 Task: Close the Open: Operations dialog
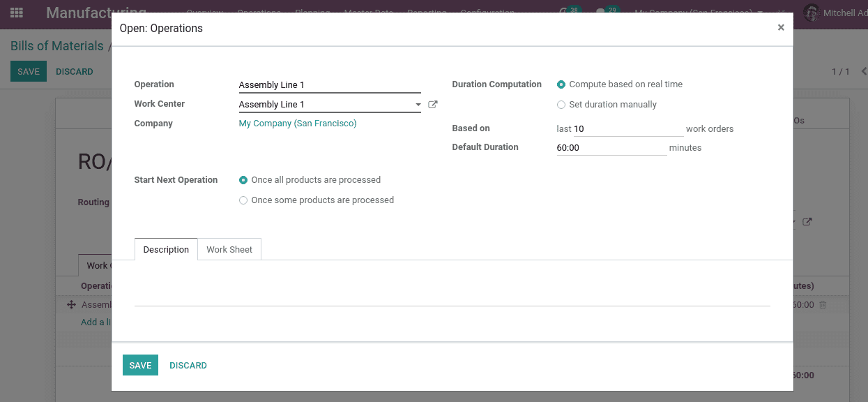(x=781, y=28)
